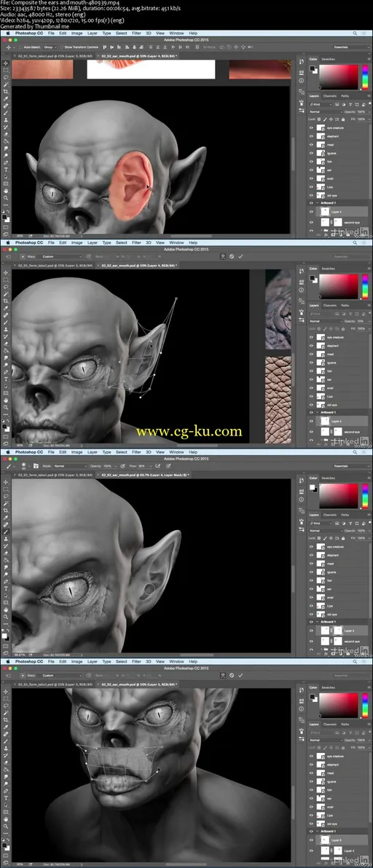The width and height of the screenshot is (373, 868).
Task: Select Gradient tool in the 66.7% zoom frame
Action: point(6,560)
